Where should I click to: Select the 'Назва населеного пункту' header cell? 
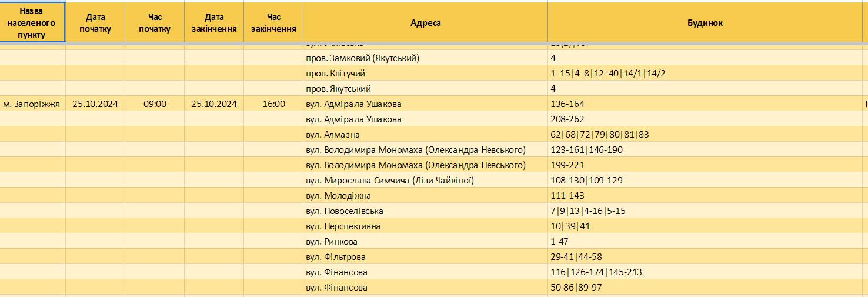[x=32, y=22]
